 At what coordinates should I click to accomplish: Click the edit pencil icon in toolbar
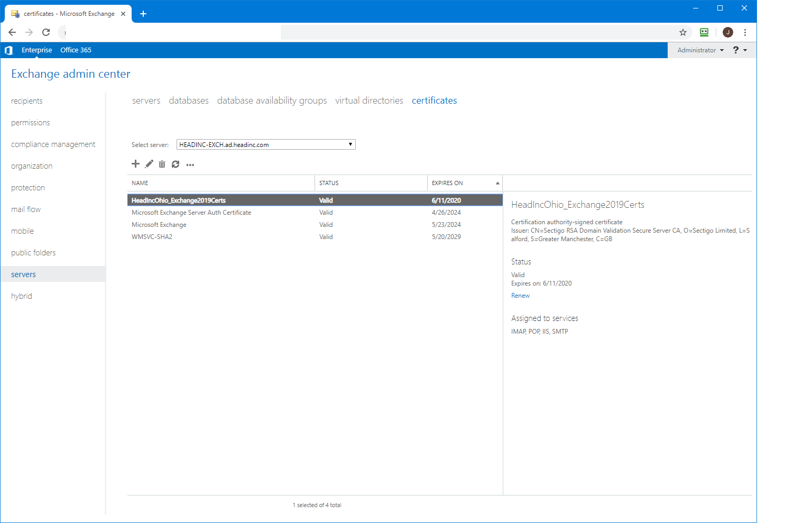coord(149,164)
